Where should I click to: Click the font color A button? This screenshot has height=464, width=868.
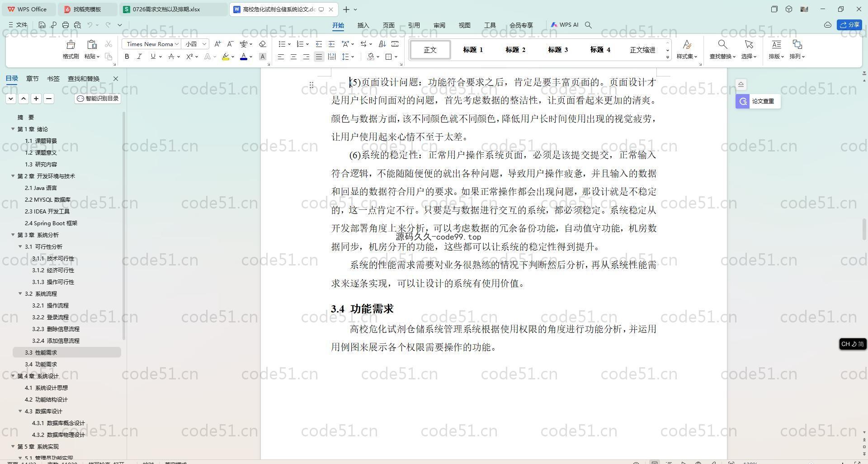(244, 57)
